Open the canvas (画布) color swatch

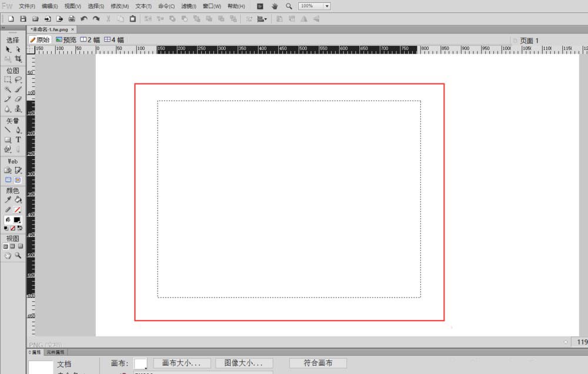(x=141, y=364)
